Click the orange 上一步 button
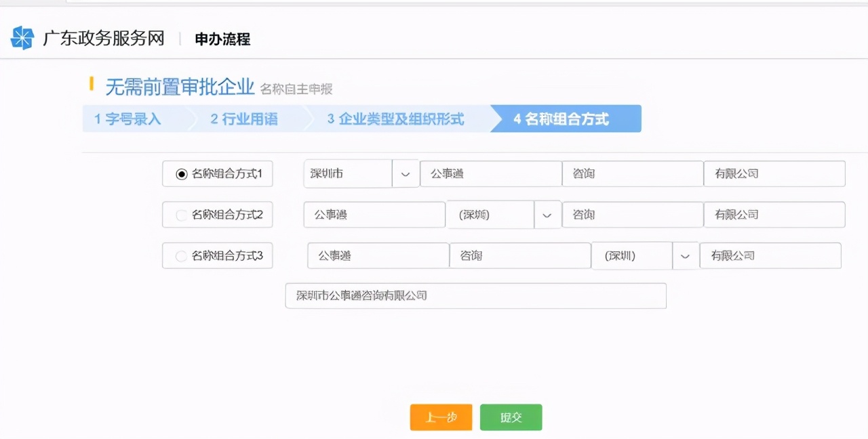 pyautogui.click(x=440, y=417)
